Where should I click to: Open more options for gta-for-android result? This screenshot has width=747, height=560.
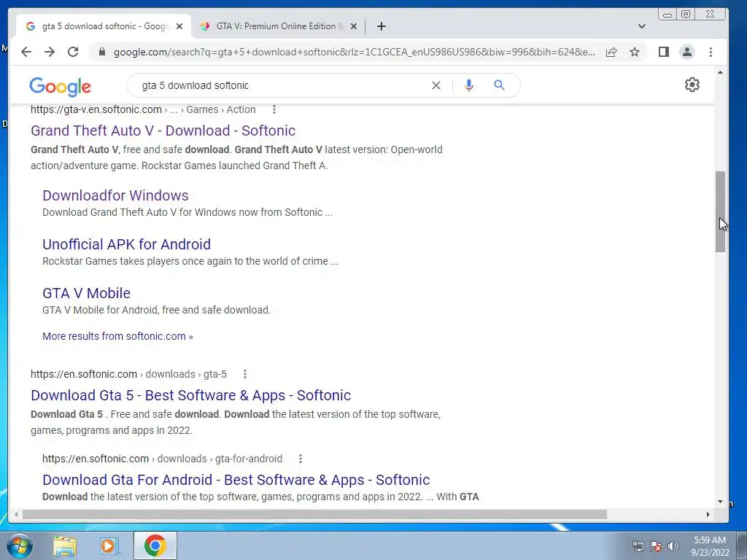tap(300, 459)
